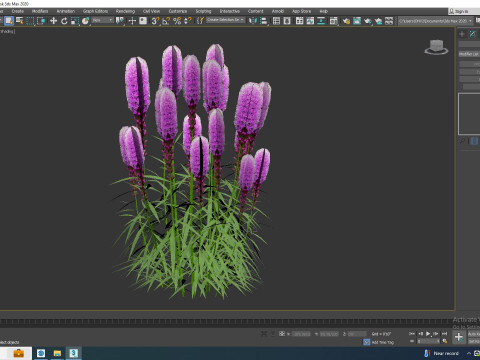Open the Arnold menu
Viewport: 480px width, 360px height.
tap(278, 11)
